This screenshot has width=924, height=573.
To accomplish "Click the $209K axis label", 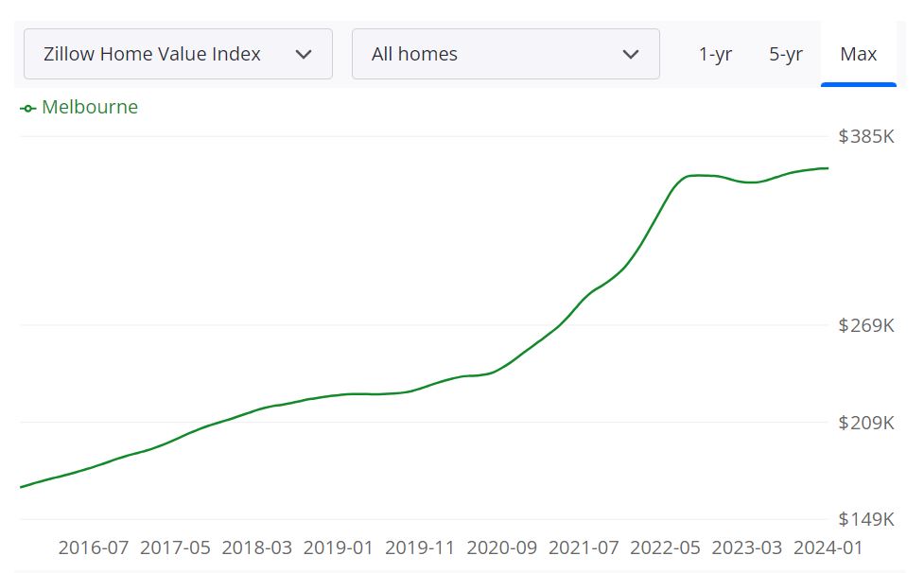I will pyautogui.click(x=866, y=423).
